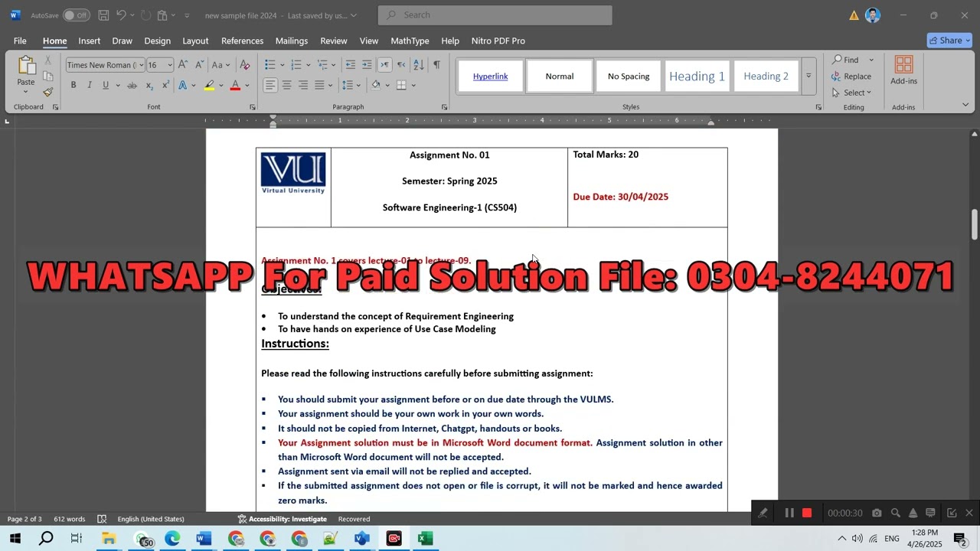Center align the paragraph
Screen dimensions: 980x551
point(286,85)
